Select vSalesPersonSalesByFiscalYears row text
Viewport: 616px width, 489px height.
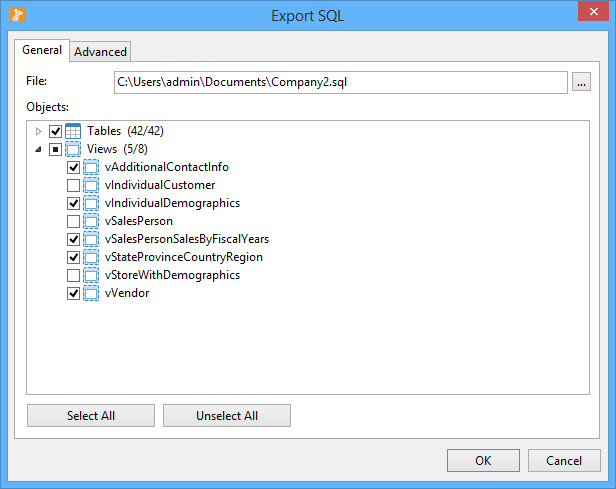(187, 239)
